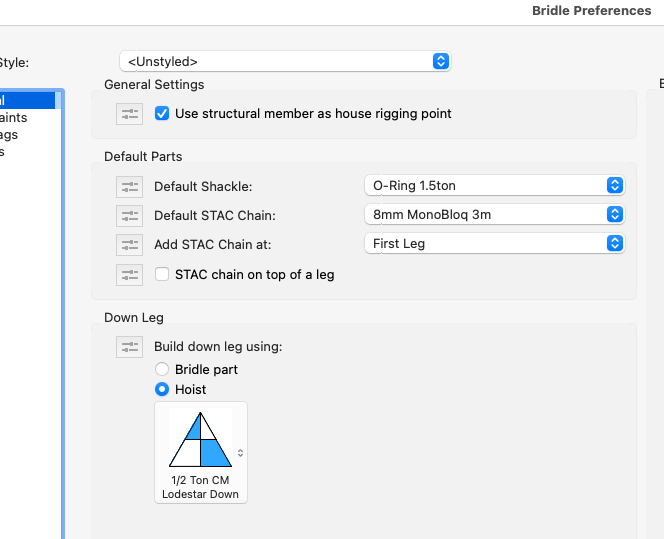Click the arrows beside the hoist symbol
This screenshot has width=664, height=539.
pyautogui.click(x=240, y=453)
